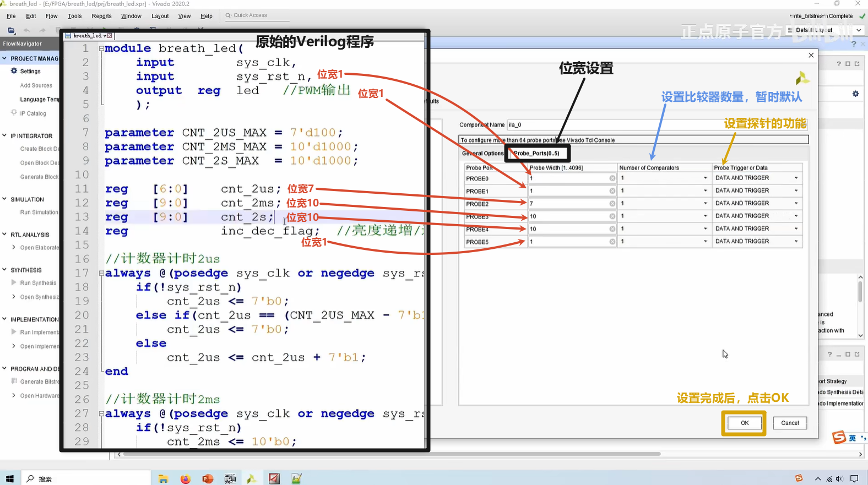Open Settings gear in Flow Navigator

(x=14, y=71)
